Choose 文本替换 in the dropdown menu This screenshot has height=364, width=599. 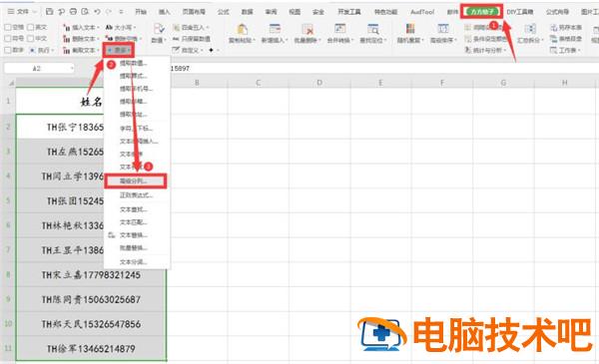point(134,235)
